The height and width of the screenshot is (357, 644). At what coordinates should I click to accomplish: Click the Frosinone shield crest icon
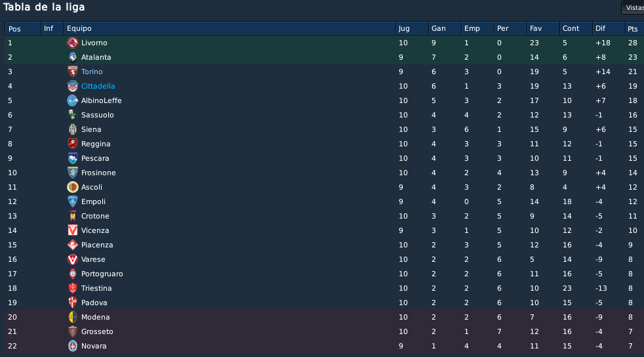73,173
